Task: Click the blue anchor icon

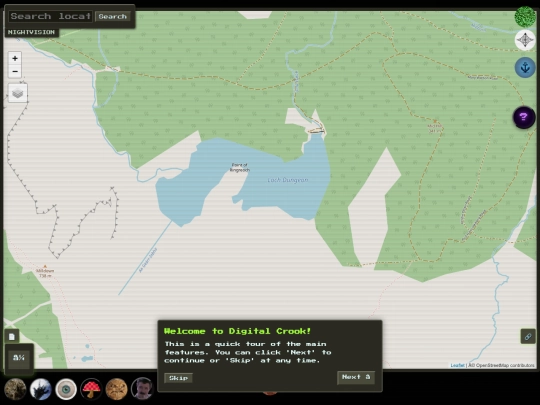Action: [x=525, y=67]
